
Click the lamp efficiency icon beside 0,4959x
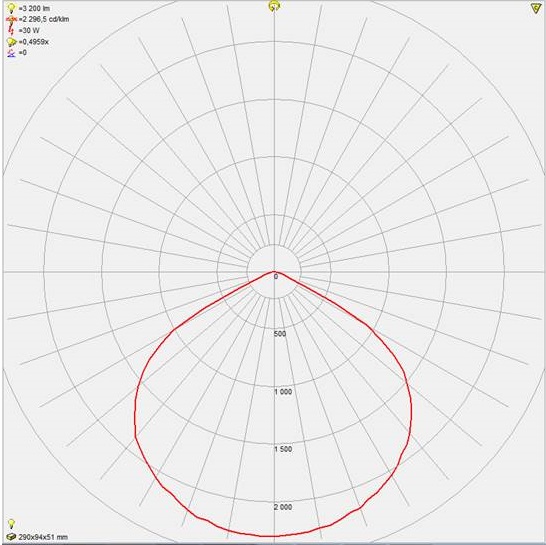[x=11, y=42]
